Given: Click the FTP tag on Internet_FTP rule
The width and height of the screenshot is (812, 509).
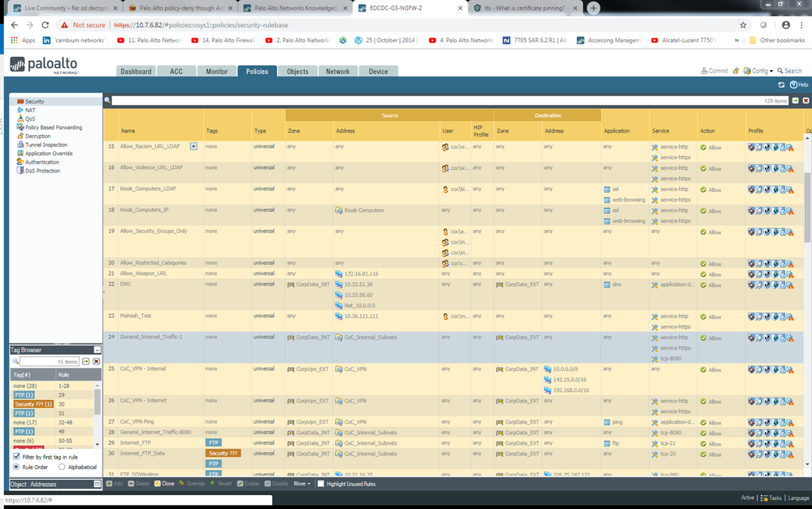Looking at the screenshot, I should coord(213,442).
